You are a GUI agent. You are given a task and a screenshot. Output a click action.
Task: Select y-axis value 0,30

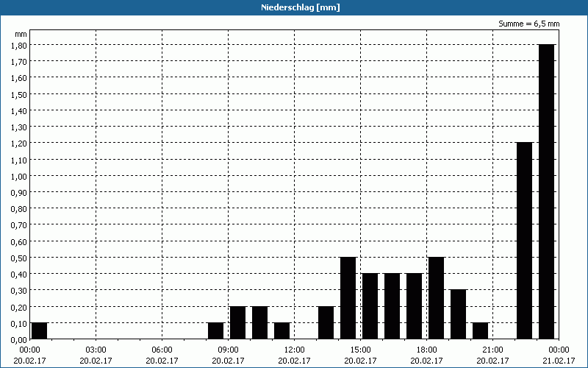[x=19, y=291]
